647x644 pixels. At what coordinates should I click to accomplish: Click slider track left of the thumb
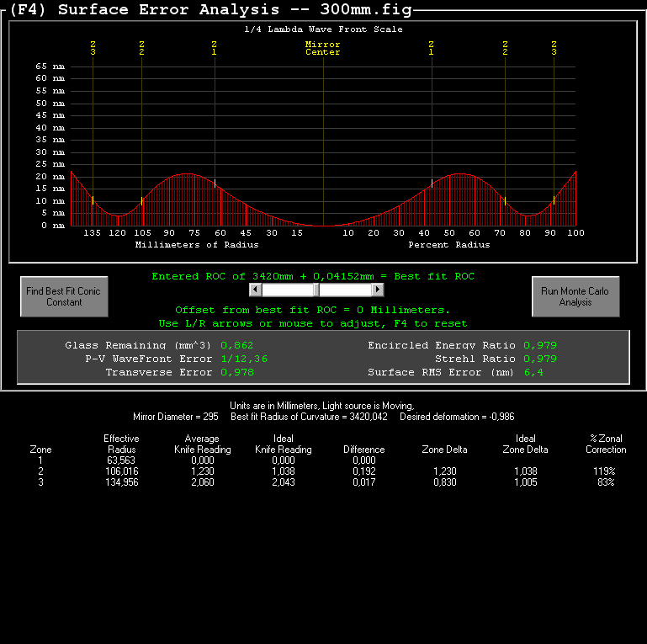[286, 290]
